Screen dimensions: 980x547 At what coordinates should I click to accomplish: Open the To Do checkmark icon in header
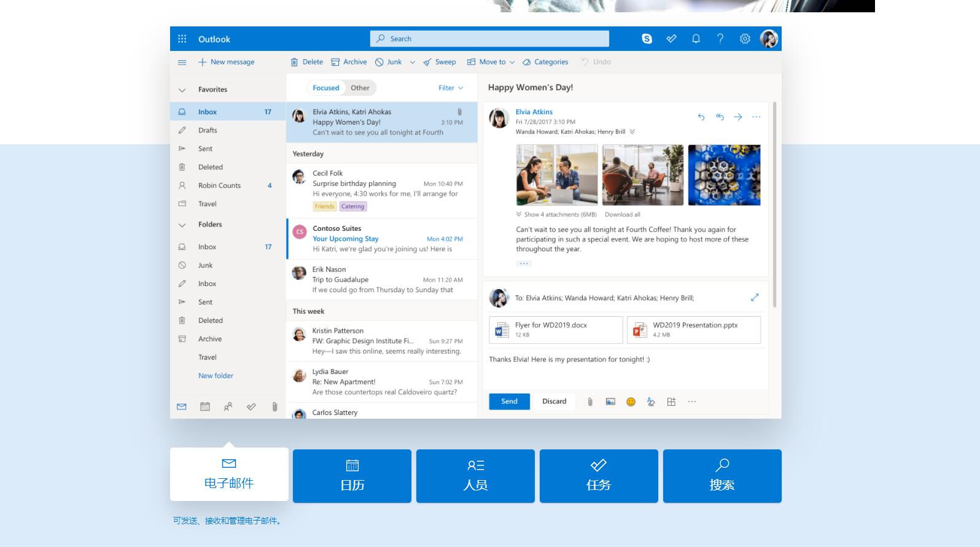pyautogui.click(x=671, y=39)
